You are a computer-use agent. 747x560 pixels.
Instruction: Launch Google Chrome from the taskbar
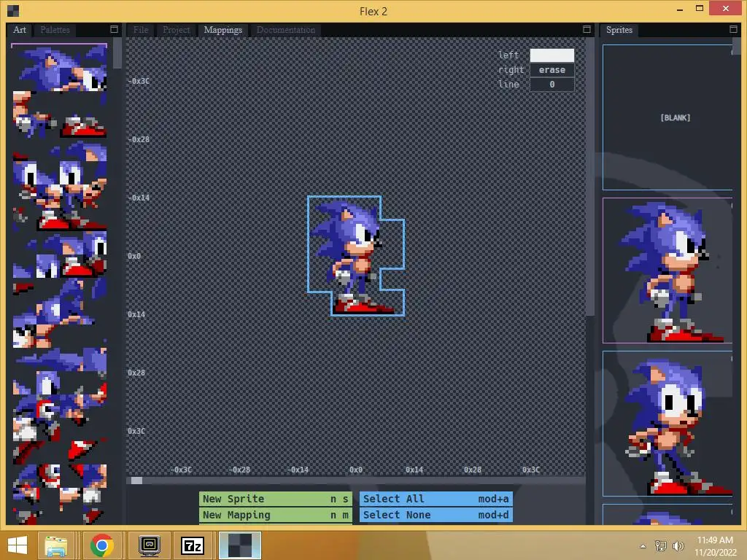tap(101, 545)
